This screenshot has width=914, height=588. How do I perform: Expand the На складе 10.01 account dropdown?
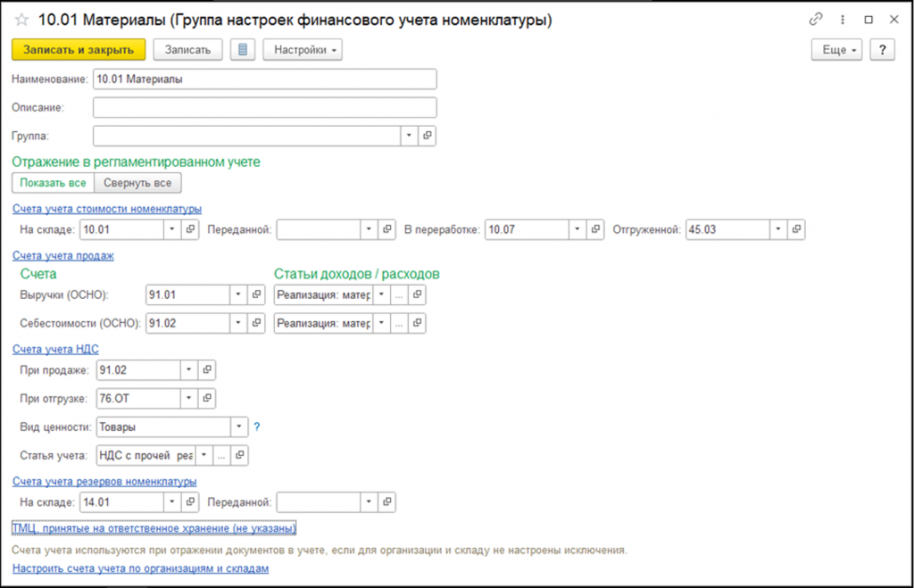(x=172, y=229)
